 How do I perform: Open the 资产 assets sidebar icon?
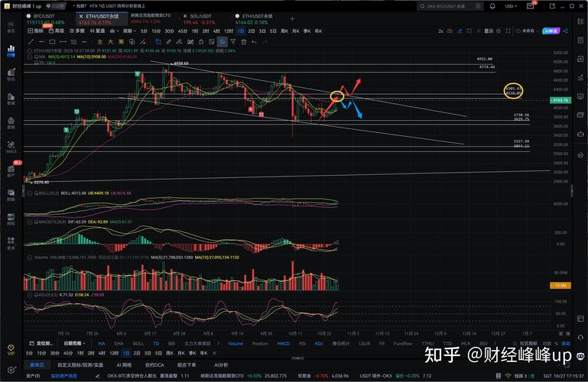tap(11, 172)
